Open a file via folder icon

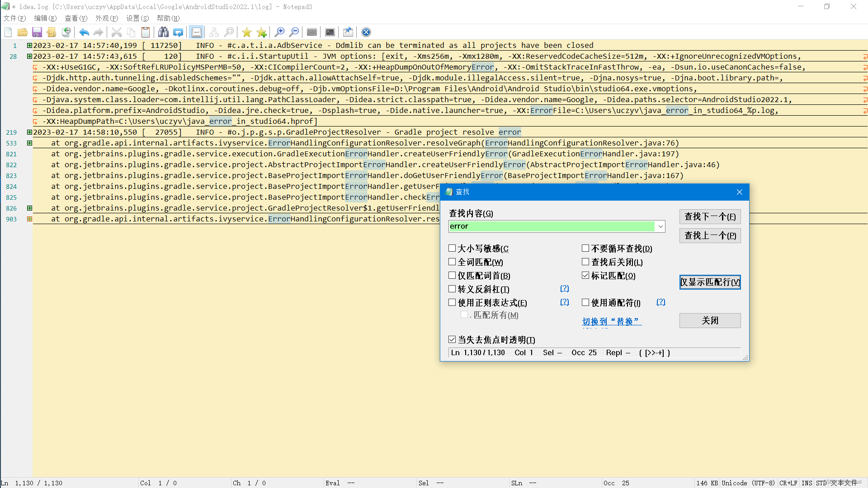coord(23,32)
